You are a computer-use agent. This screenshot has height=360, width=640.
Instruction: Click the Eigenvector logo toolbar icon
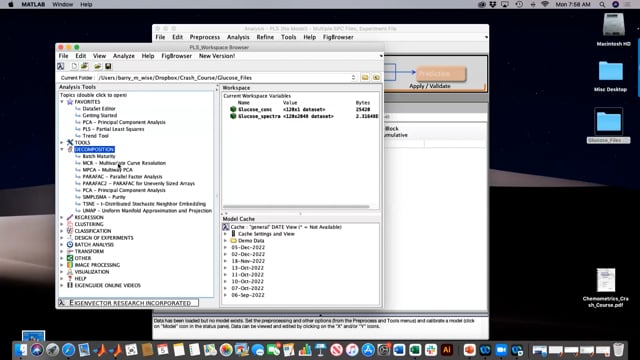pos(61,66)
